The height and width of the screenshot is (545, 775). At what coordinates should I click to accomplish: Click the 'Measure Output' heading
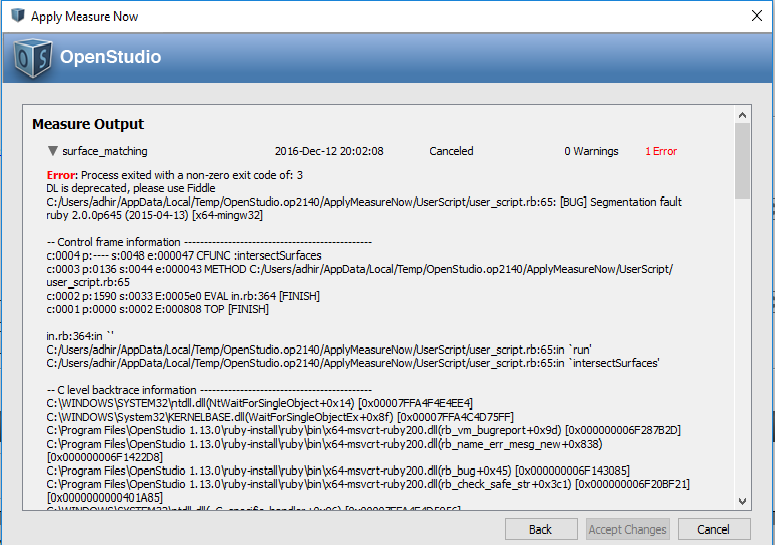pos(88,124)
